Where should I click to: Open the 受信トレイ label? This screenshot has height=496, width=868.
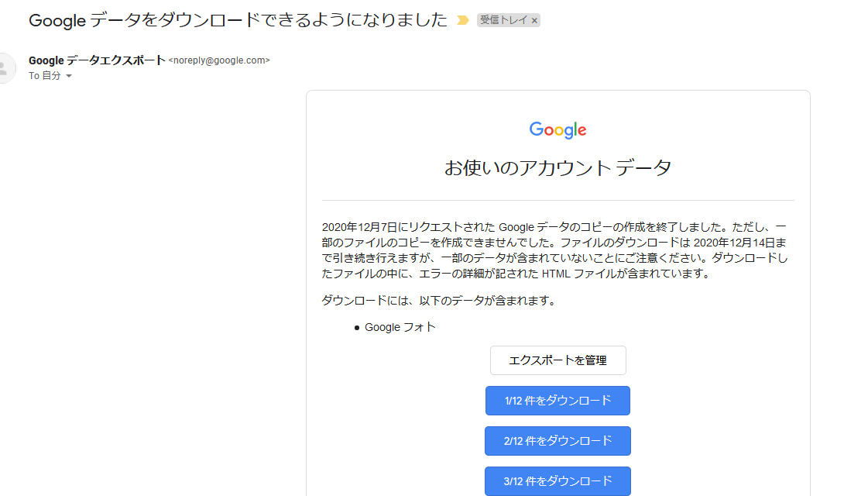click(503, 20)
